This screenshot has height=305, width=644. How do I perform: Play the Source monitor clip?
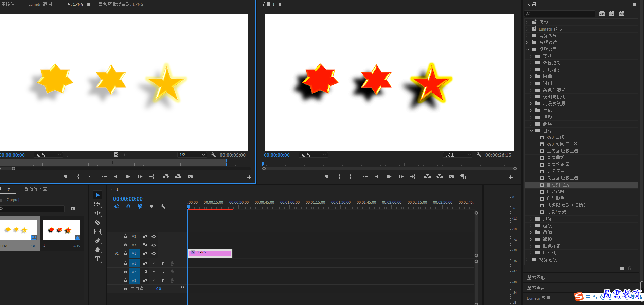(128, 177)
